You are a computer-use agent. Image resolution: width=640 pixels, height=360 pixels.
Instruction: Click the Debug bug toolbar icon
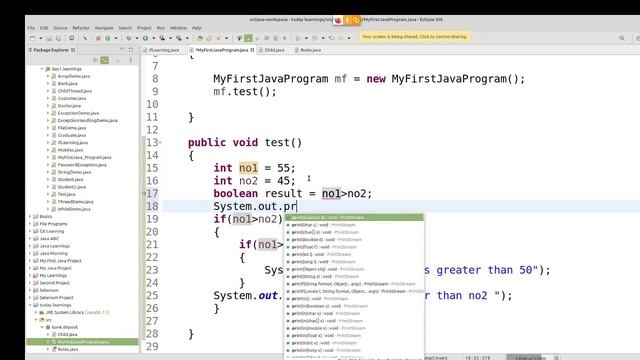pyautogui.click(x=128, y=38)
